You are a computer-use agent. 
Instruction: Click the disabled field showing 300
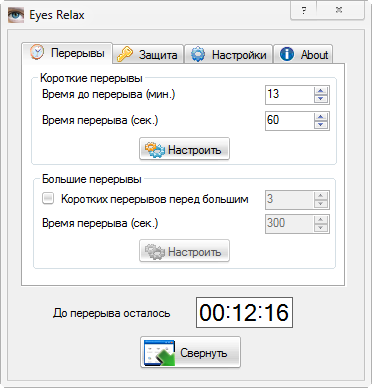click(289, 223)
